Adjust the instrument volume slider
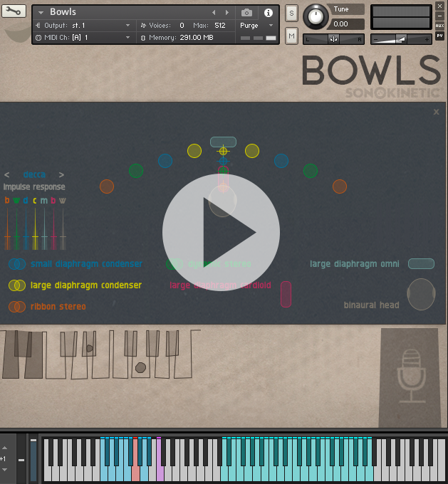Screen dimensions: 448x484 coord(401,39)
